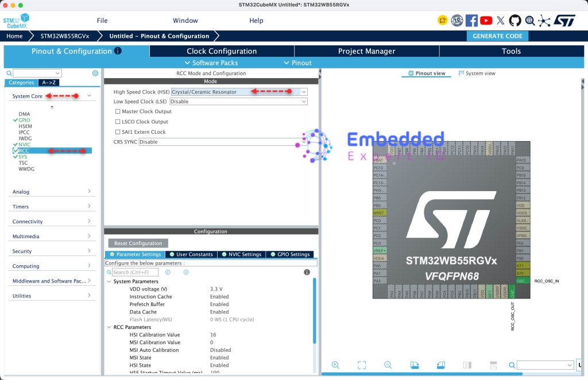
Task: Click the split vertical view icon
Action: tap(467, 365)
